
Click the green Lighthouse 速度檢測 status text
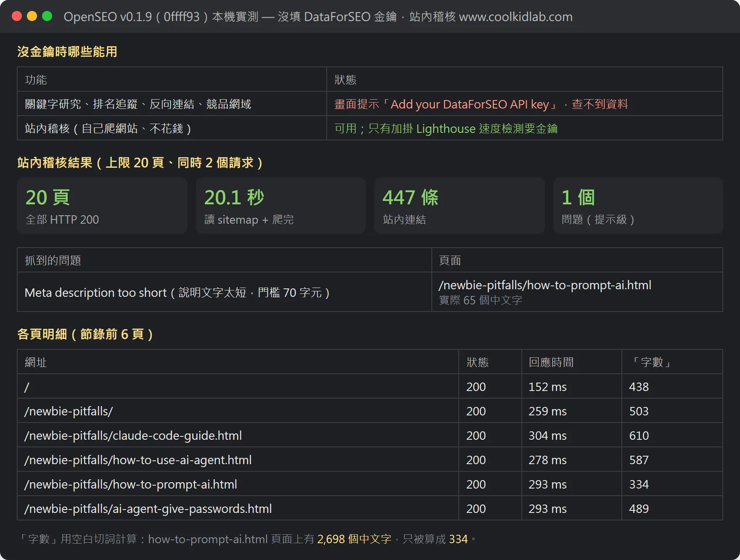tap(446, 129)
